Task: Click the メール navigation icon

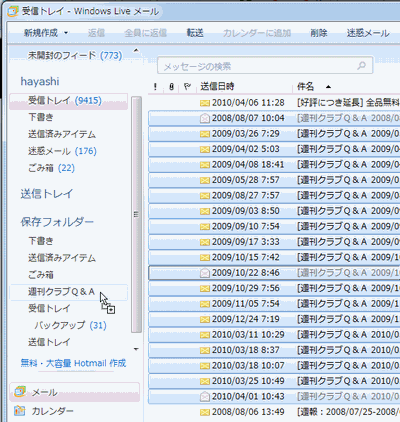Action: 20,392
